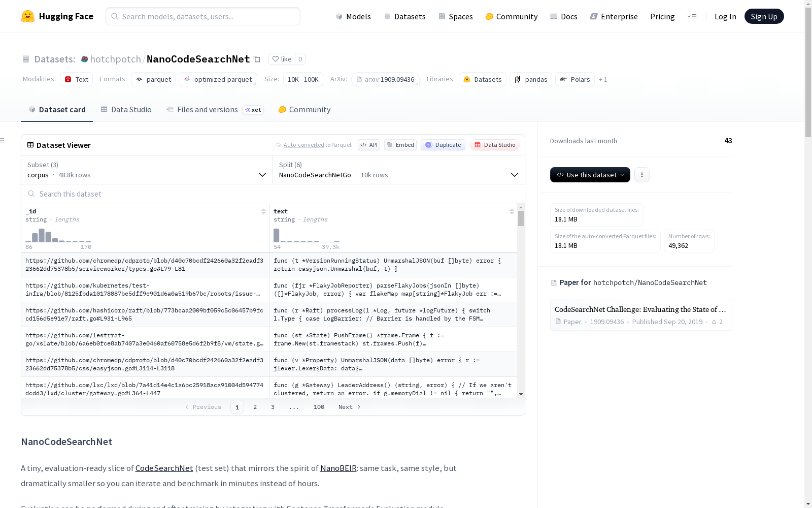The height and width of the screenshot is (508, 812).
Task: Click the Duplicate button
Action: tap(443, 145)
